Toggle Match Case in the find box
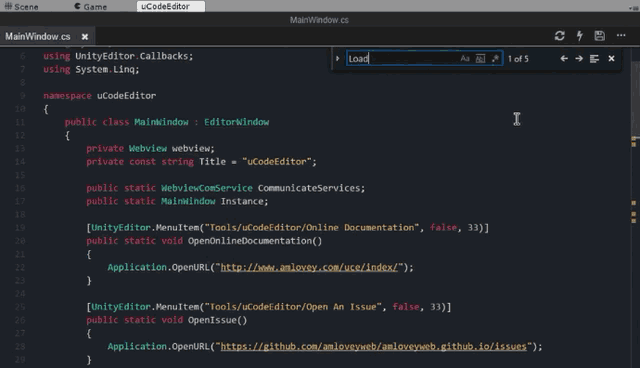This screenshot has height=368, width=640. 465,59
